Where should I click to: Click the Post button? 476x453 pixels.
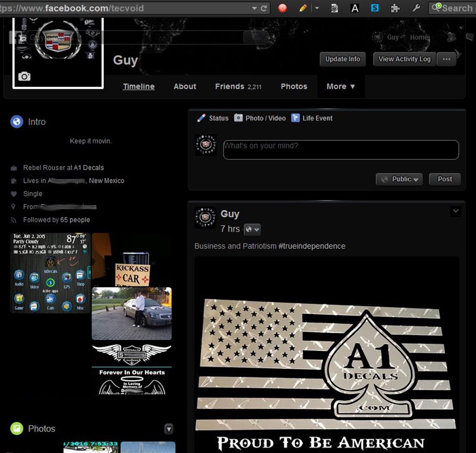pyautogui.click(x=445, y=179)
